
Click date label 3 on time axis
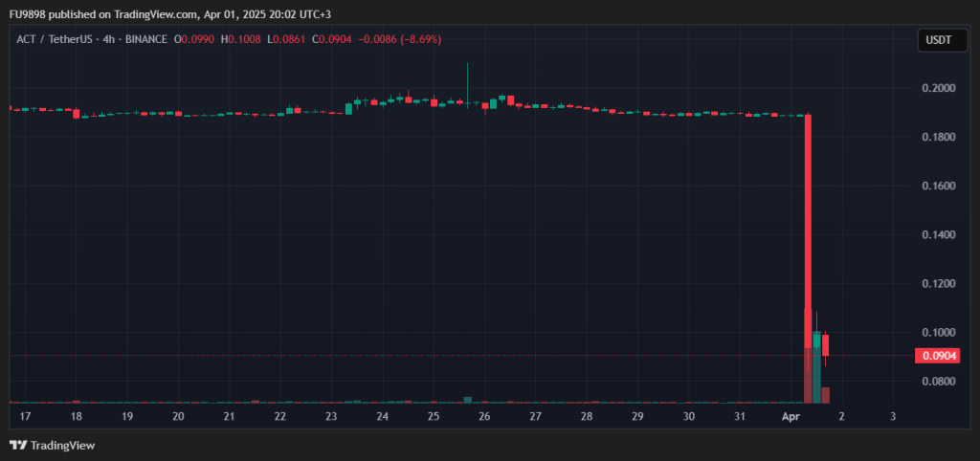(893, 416)
